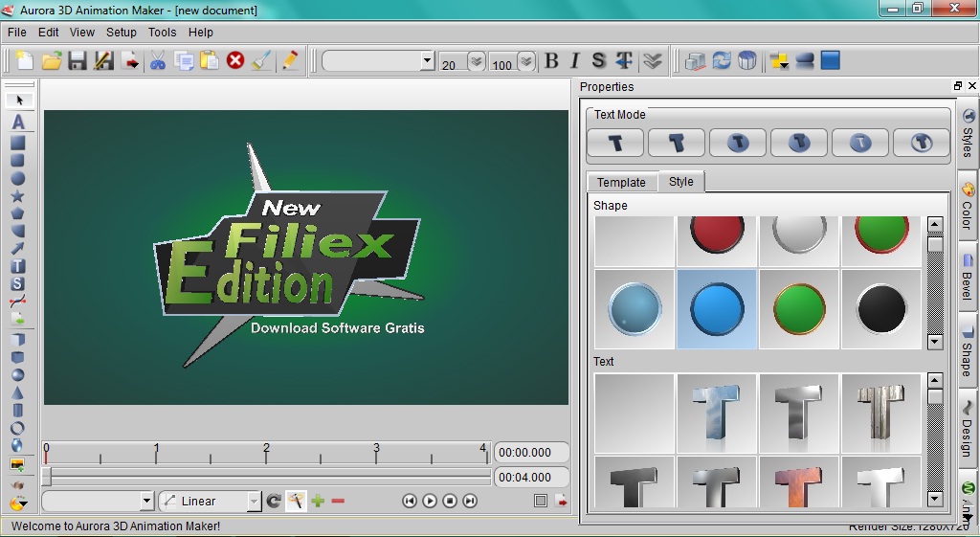
Task: Click the export icon with red arrow
Action: pos(130,60)
